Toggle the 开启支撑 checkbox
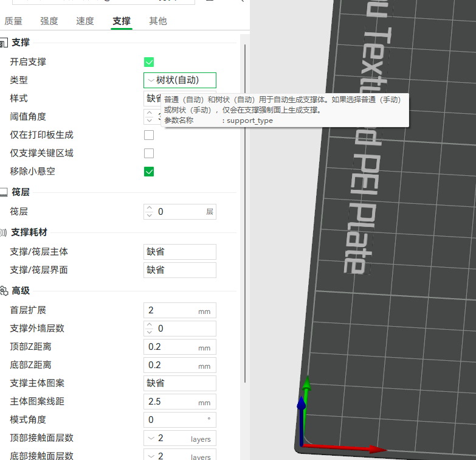476x460 pixels. pos(149,62)
